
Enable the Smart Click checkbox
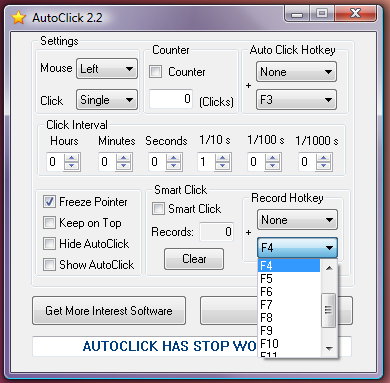click(158, 209)
